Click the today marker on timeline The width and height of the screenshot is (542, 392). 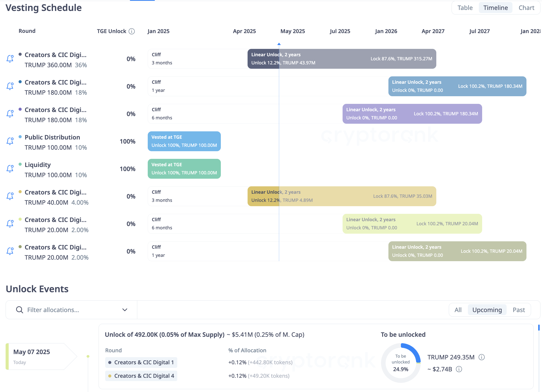tap(279, 44)
